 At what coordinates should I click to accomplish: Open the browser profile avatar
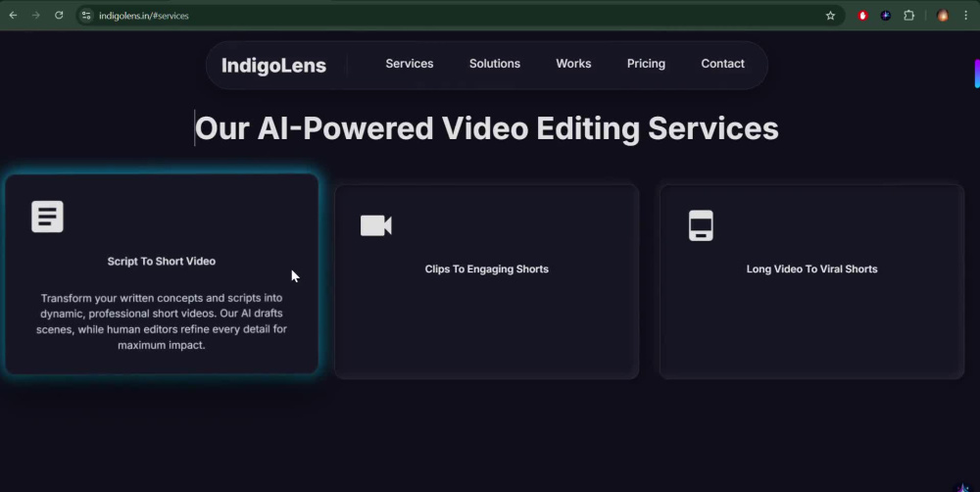[x=943, y=16]
